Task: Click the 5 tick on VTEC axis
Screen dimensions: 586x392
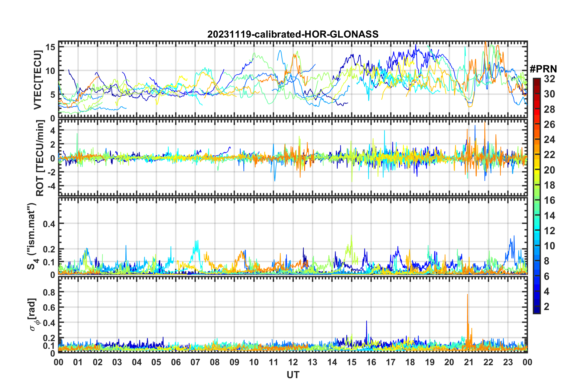Action: (53, 95)
